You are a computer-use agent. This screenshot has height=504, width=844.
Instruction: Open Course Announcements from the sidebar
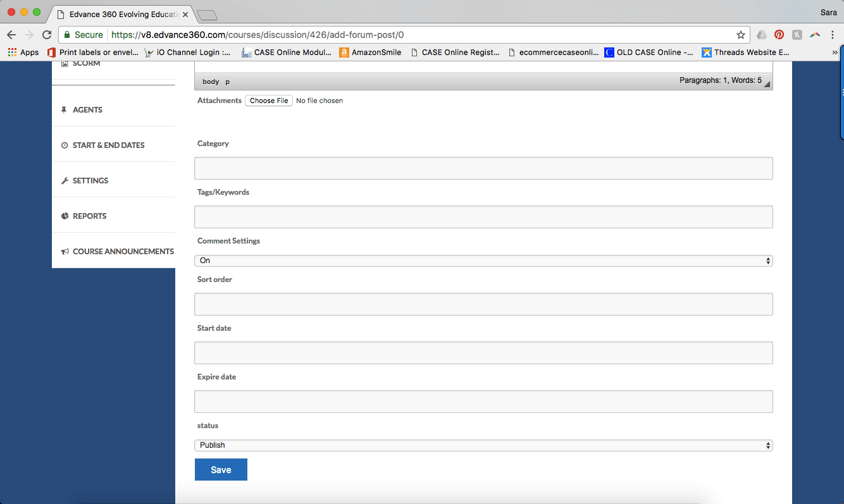pos(123,251)
